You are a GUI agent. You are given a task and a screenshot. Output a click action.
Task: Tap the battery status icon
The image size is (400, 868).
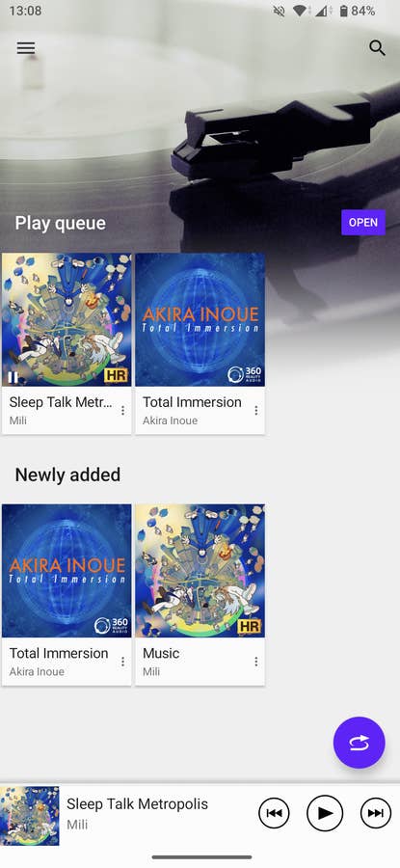coord(343,11)
